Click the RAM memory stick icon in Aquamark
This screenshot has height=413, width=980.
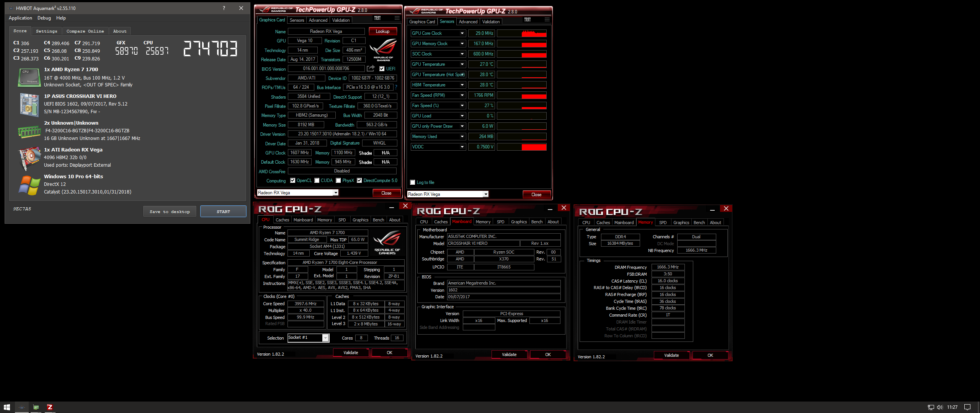29,132
